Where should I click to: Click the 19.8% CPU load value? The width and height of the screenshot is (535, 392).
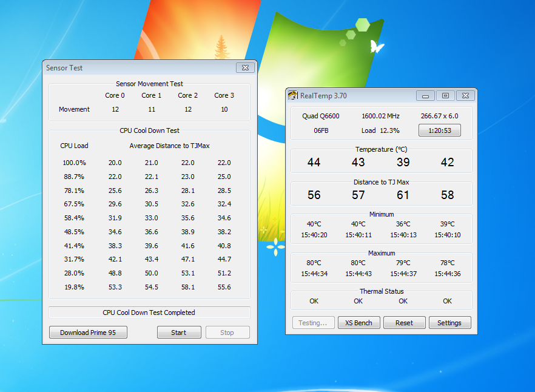pyautogui.click(x=74, y=287)
